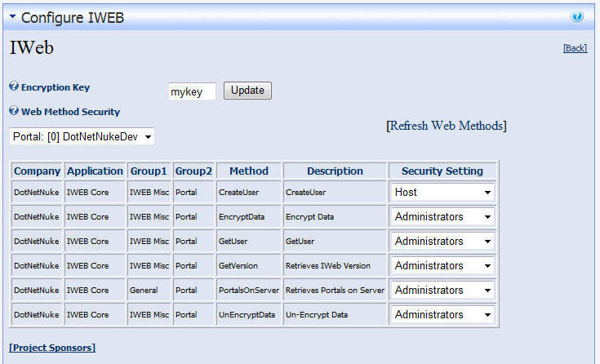Open the Portal DotNetNukeDev dropdown

(82, 137)
